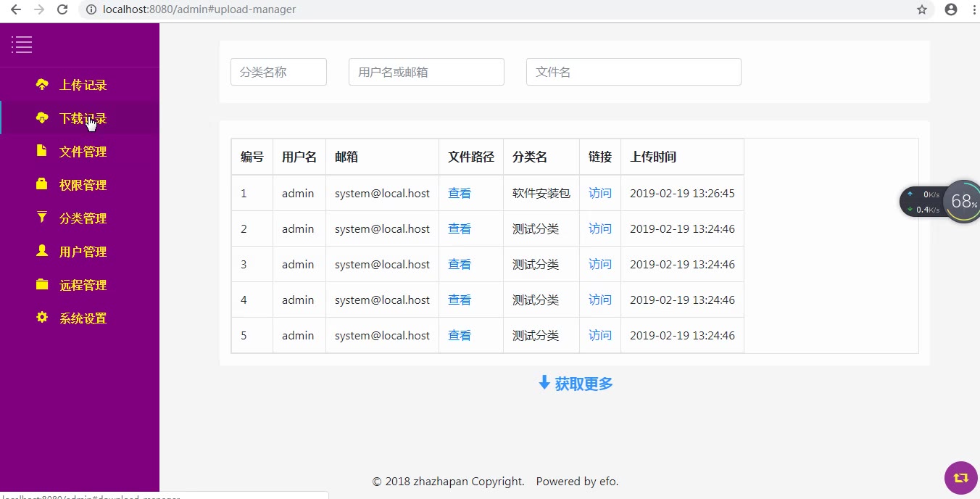Click the hamburger menu icon in sidebar
980x499 pixels.
pyautogui.click(x=22, y=45)
